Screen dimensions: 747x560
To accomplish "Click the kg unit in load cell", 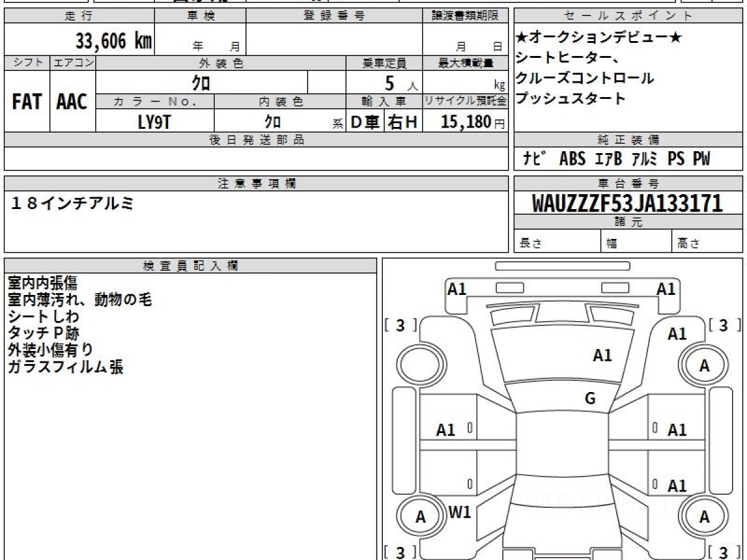I will pos(499,86).
